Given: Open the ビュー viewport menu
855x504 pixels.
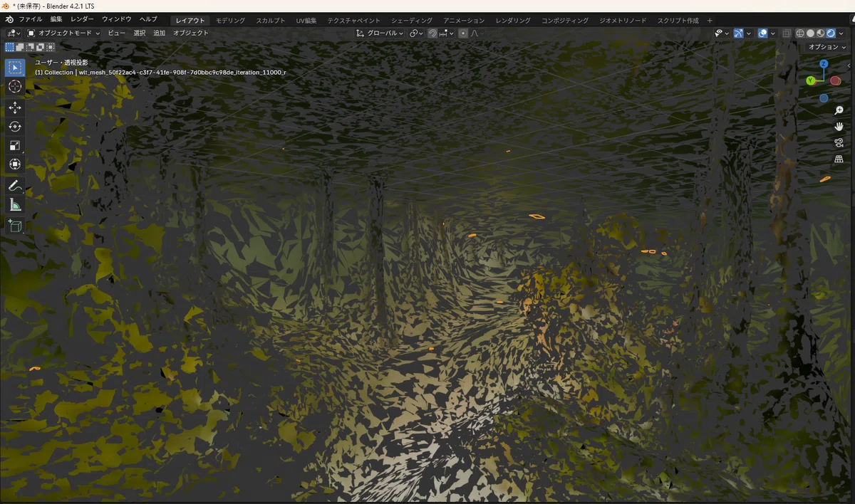Looking at the screenshot, I should (x=116, y=33).
